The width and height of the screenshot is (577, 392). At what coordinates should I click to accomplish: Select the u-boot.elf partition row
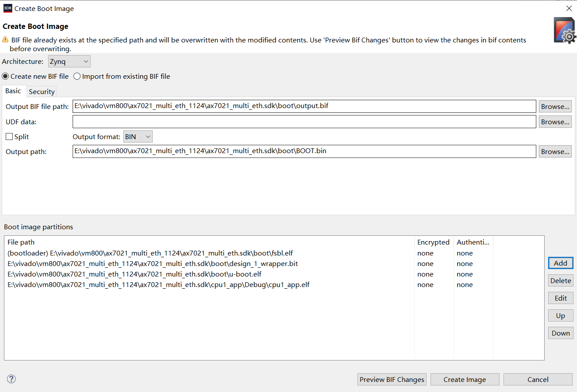coord(274,274)
